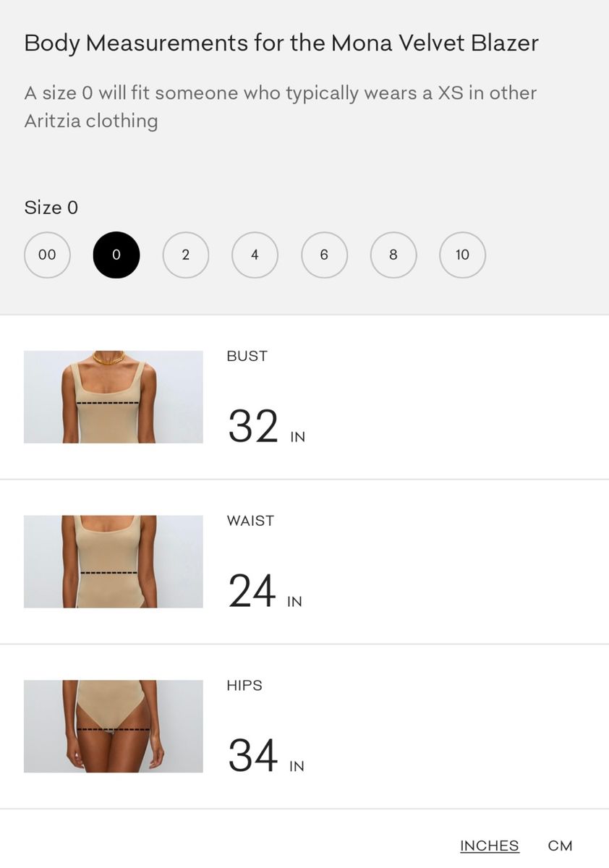Image resolution: width=609 pixels, height=868 pixels.
Task: Choose size 4 option
Action: pos(255,255)
